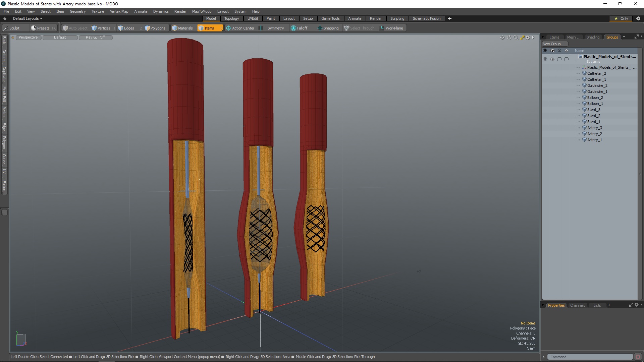
Task: Open the Geometry menu
Action: coord(77,11)
